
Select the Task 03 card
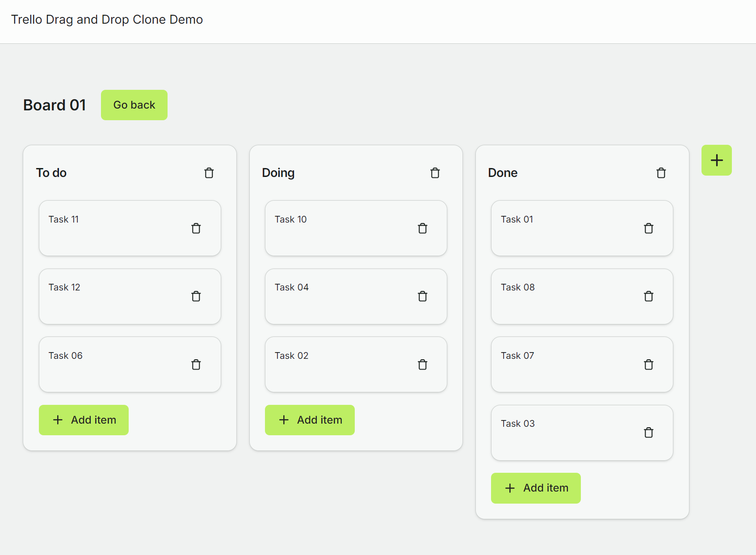click(582, 433)
